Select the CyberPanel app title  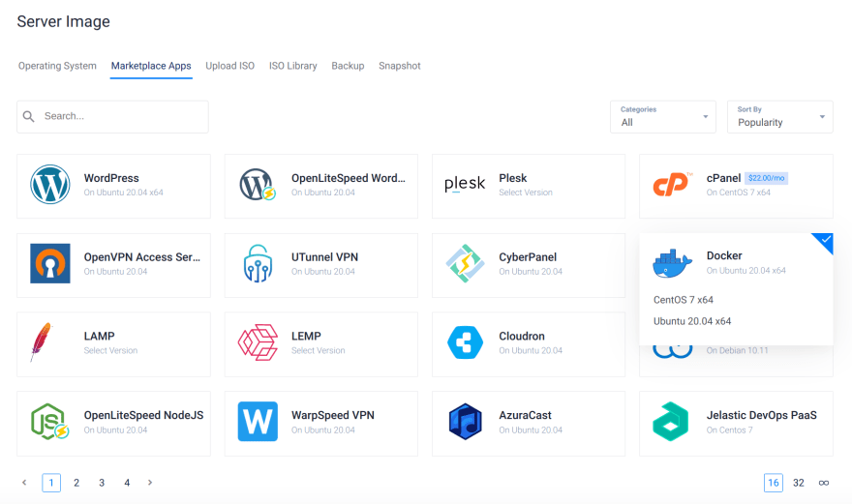point(528,257)
